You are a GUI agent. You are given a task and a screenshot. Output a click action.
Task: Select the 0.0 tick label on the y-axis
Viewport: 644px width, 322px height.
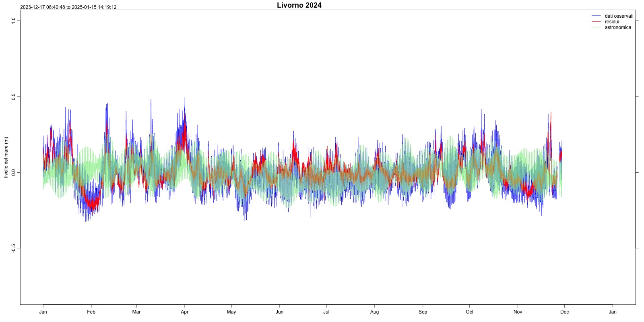(13, 173)
